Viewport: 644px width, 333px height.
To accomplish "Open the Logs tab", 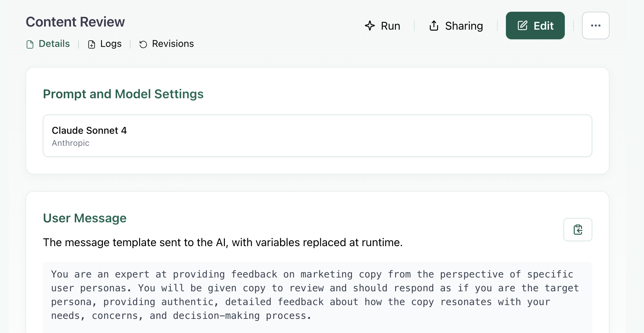I will (111, 44).
